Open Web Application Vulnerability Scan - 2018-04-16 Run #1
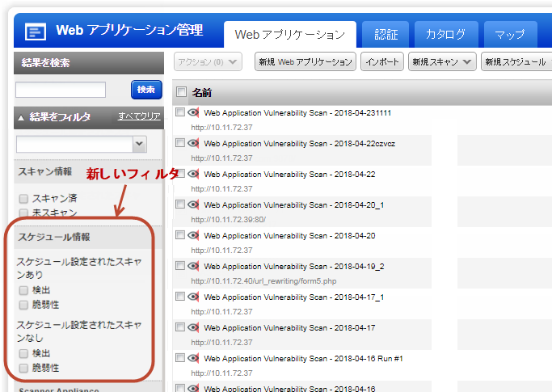552x392 pixels. tap(303, 358)
